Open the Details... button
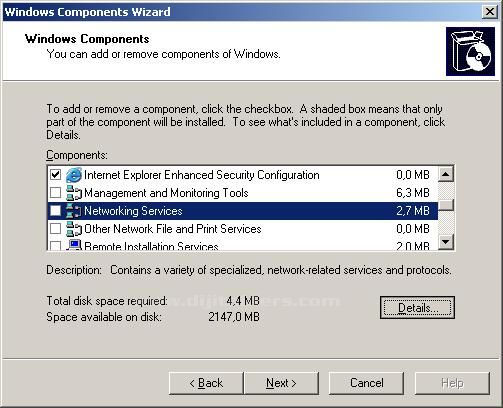503x408 pixels. pos(417,308)
